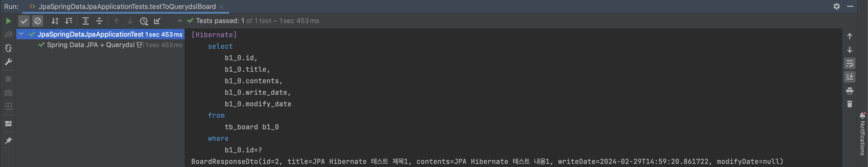Rerun the test with green play icon
This screenshot has height=167, width=868.
point(8,21)
